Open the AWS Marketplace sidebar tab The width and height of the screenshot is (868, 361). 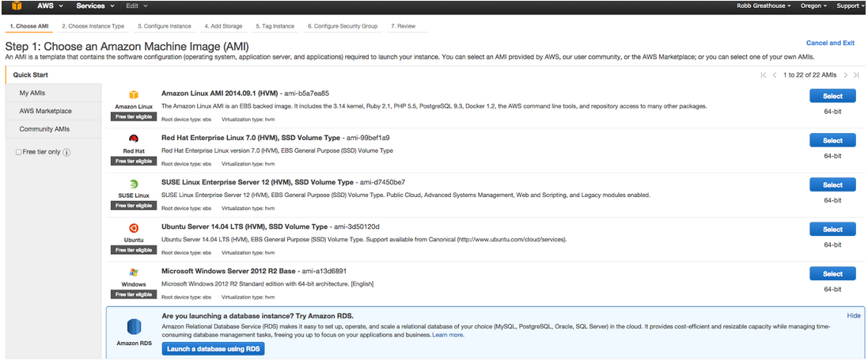click(x=46, y=111)
